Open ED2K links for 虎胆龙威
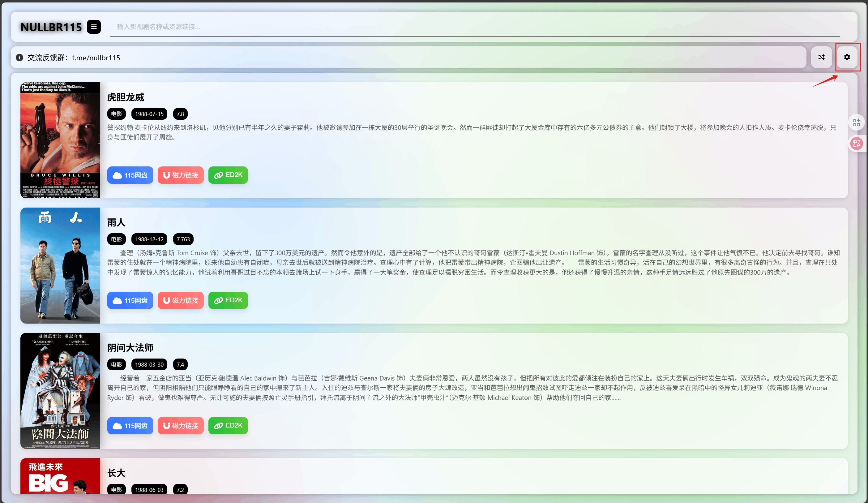 (x=228, y=175)
